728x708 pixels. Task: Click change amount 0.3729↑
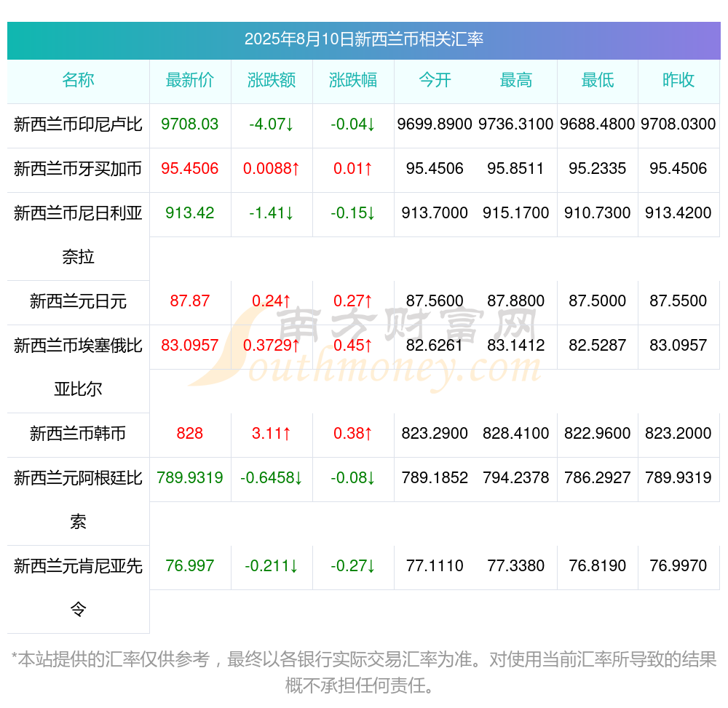click(x=272, y=345)
